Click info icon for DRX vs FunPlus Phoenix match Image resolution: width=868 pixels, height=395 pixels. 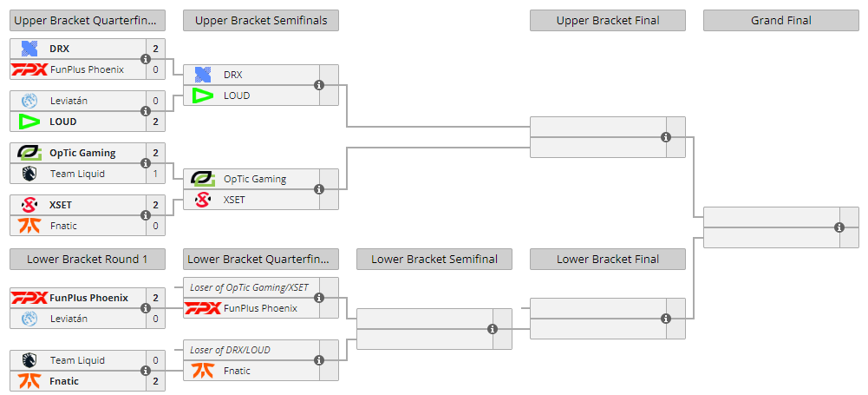(x=146, y=59)
